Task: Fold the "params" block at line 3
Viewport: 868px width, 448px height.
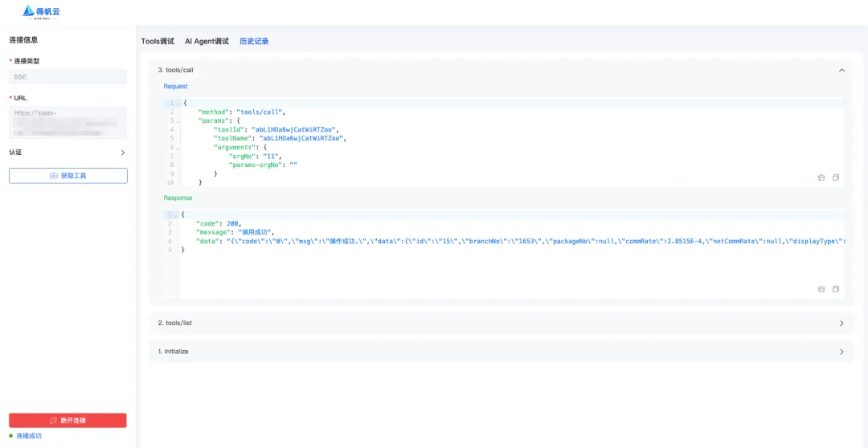Action: 177,120
